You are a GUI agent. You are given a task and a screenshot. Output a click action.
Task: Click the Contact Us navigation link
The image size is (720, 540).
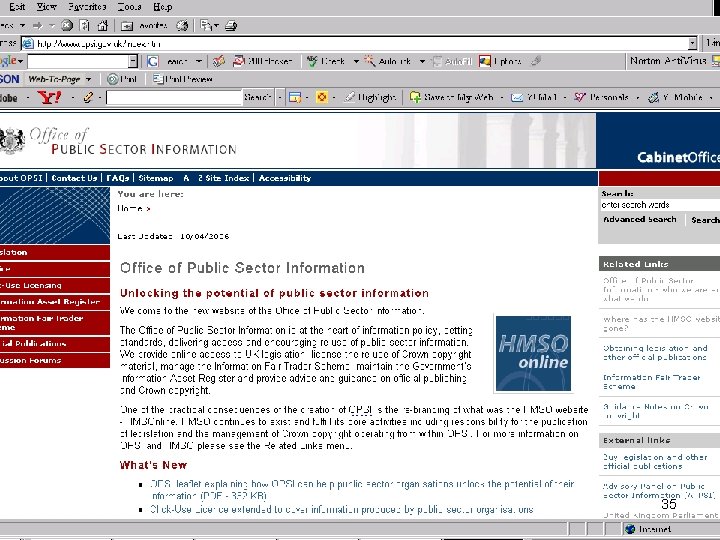point(74,178)
